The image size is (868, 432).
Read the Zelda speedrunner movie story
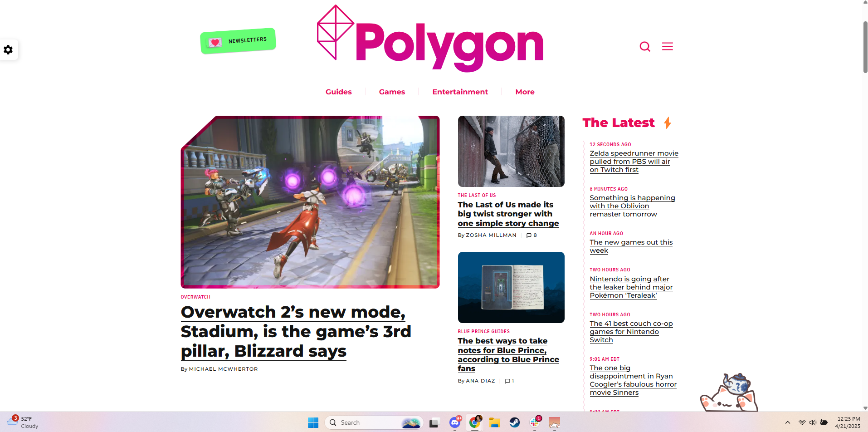click(634, 162)
